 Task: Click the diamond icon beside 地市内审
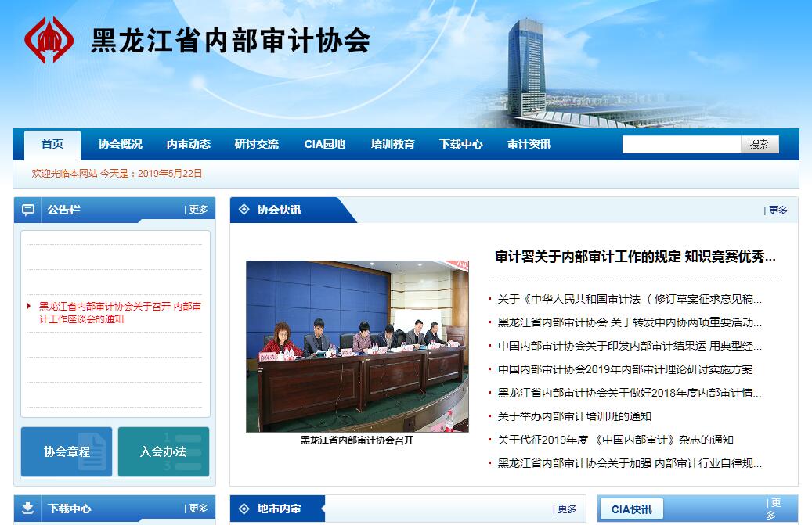pos(244,509)
